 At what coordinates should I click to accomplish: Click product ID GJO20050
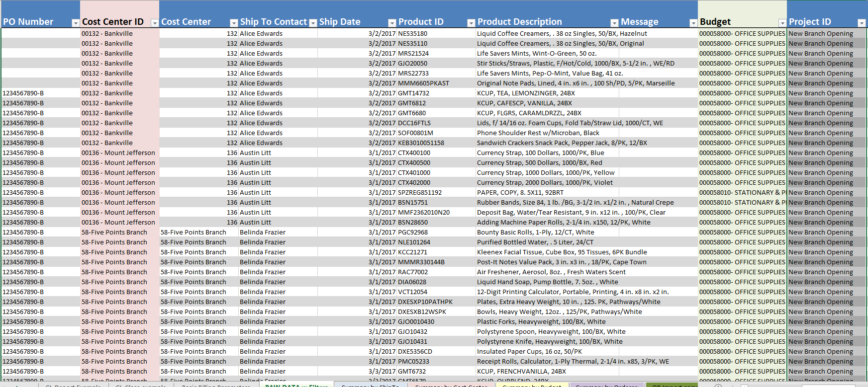tap(412, 64)
